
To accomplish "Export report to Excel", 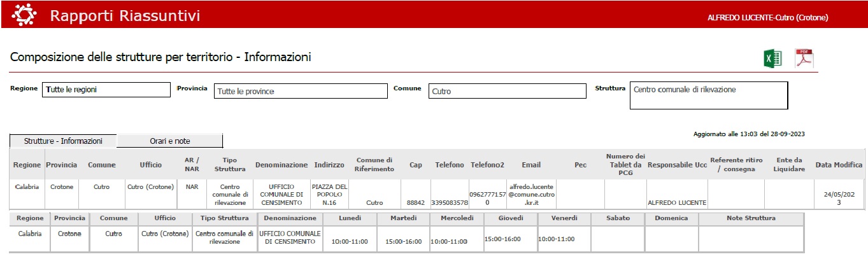I will coord(772,59).
